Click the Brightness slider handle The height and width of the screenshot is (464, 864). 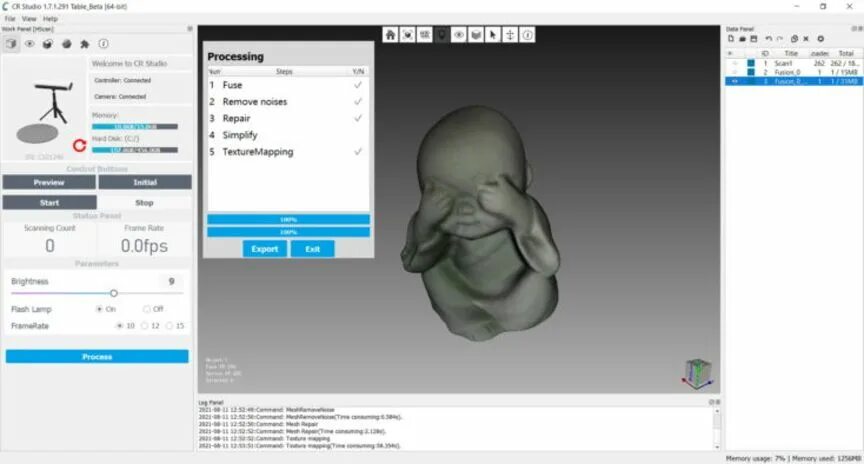click(114, 293)
